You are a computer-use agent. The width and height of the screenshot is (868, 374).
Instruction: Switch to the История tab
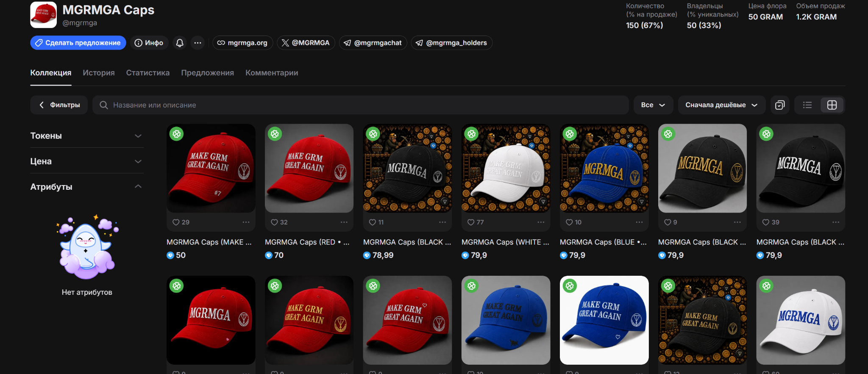(99, 73)
